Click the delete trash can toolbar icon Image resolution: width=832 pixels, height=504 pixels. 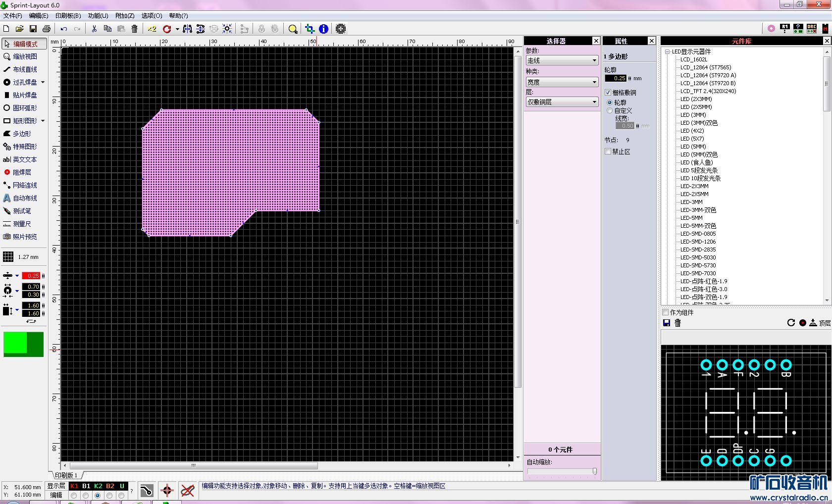point(134,29)
